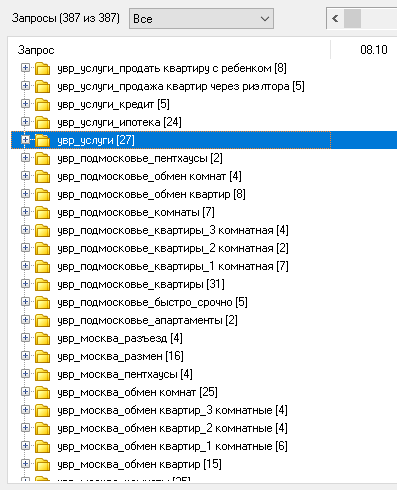Image resolution: width=397 pixels, height=490 pixels.
Task: Expand 'увр_москва_обмен квартир_2 комнатные' node
Action: click(25, 428)
